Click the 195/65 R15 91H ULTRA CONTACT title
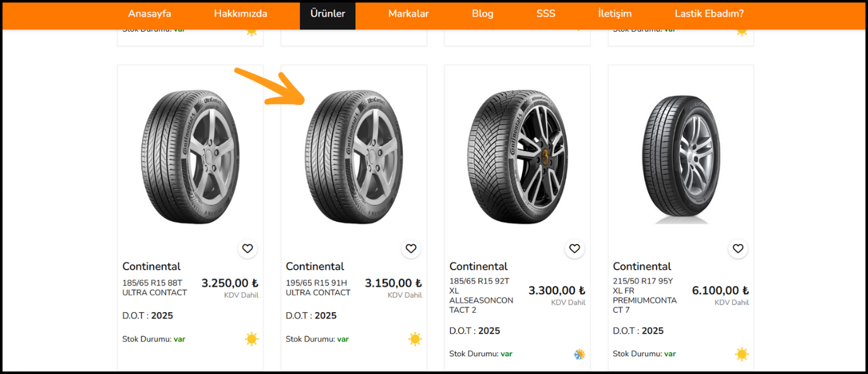 [318, 288]
